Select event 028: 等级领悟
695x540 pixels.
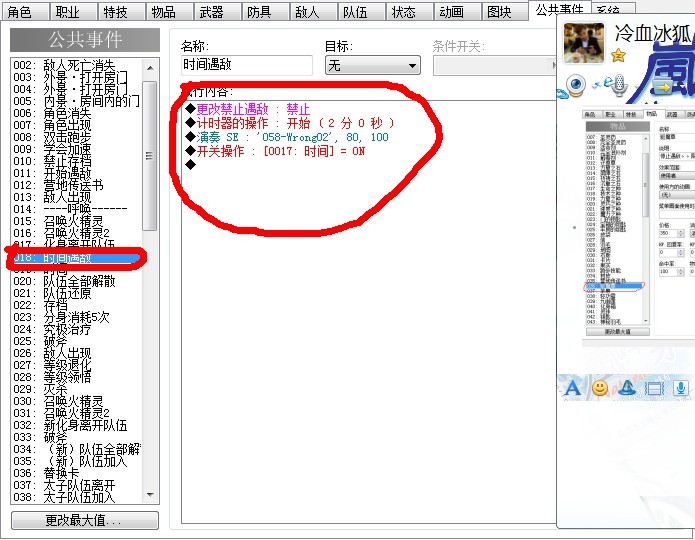[x=76, y=377]
